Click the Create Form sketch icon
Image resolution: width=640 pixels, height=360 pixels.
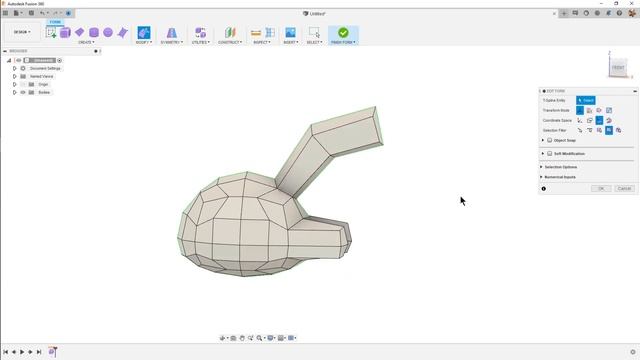[51, 32]
